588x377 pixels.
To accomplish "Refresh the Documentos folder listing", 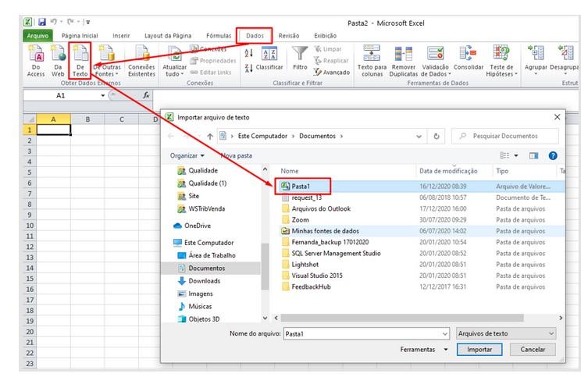I will tap(437, 137).
